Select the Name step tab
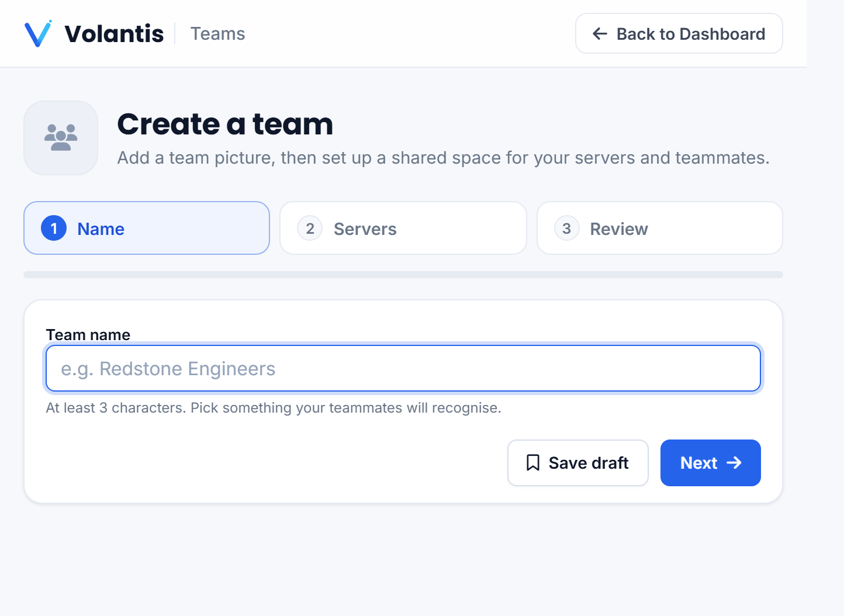This screenshot has height=616, width=844. [147, 228]
